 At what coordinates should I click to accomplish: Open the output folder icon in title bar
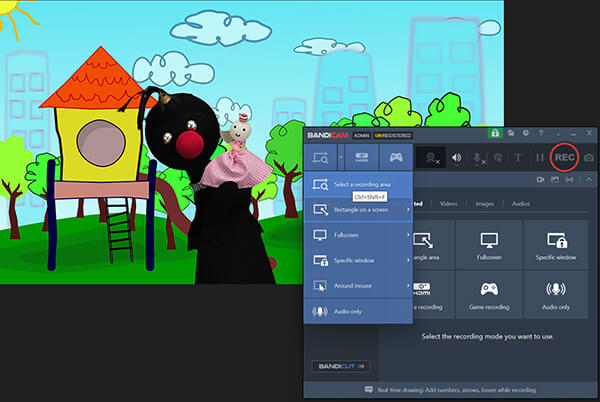coord(511,133)
